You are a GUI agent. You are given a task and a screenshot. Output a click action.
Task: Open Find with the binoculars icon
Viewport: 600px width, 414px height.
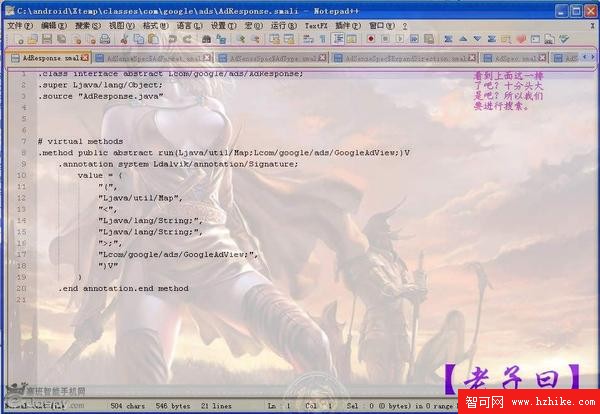pyautogui.click(x=206, y=39)
